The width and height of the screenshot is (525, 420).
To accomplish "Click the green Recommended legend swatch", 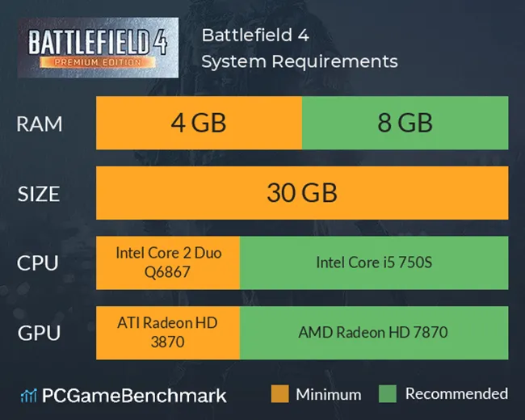I will click(x=388, y=395).
